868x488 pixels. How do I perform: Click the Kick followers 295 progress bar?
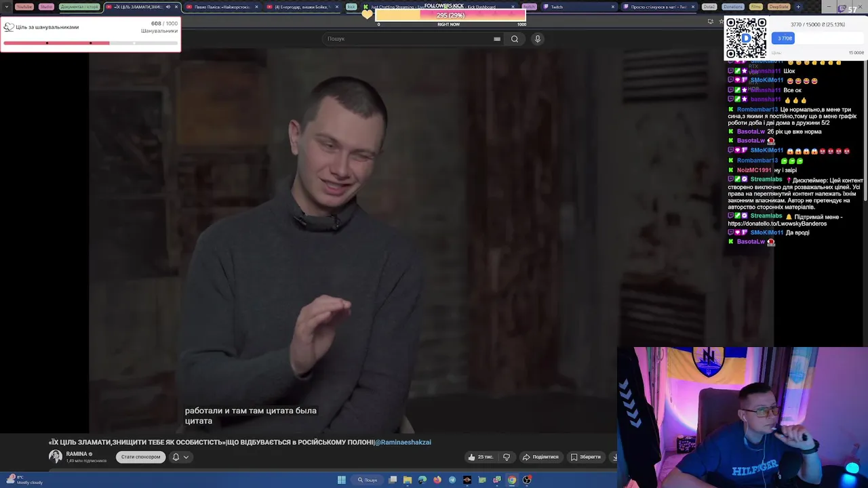point(450,15)
